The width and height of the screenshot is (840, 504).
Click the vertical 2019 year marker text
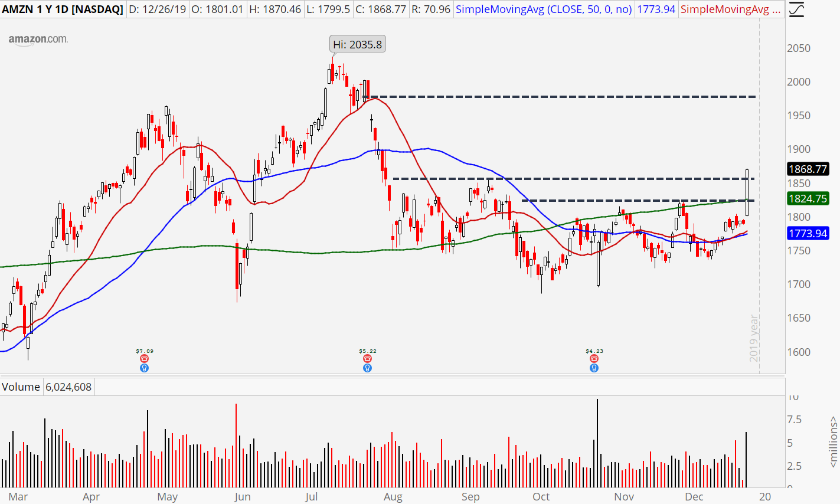[754, 338]
